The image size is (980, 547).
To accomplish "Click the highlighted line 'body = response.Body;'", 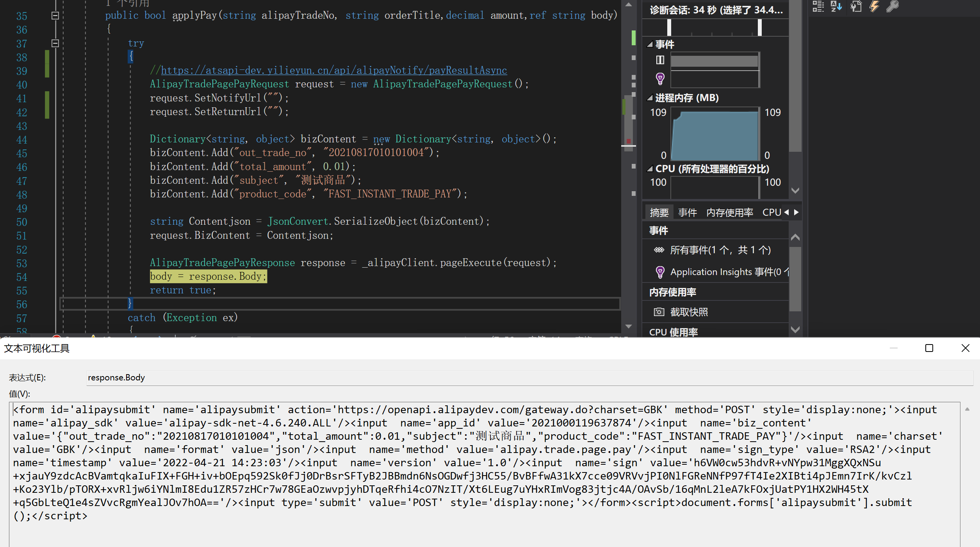I will 208,276.
